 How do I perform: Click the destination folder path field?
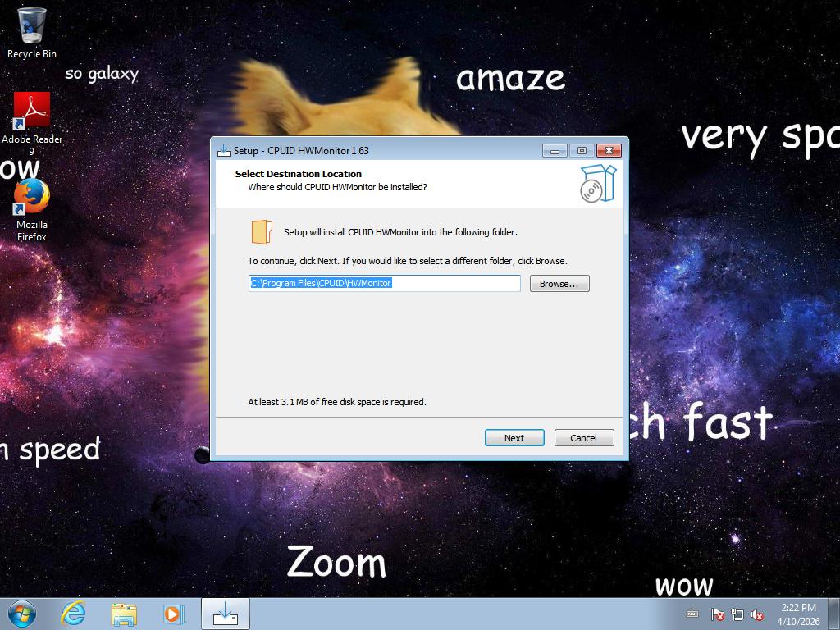click(x=385, y=283)
